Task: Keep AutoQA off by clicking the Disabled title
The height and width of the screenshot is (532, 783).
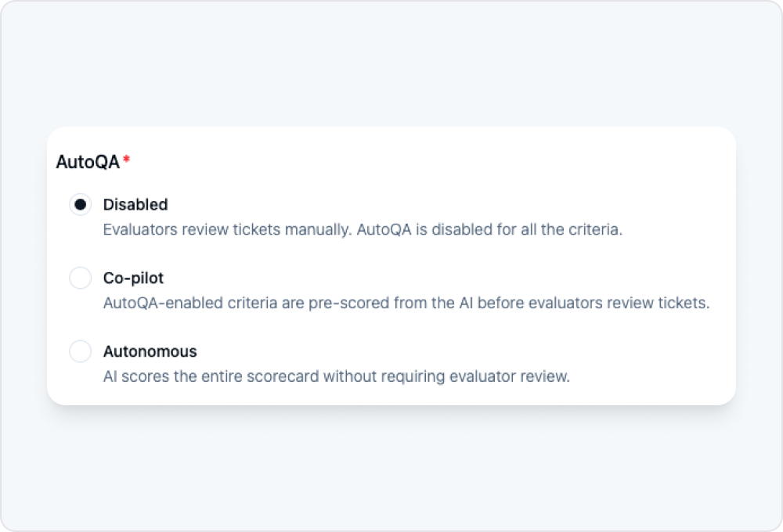Action: pyautogui.click(x=135, y=205)
